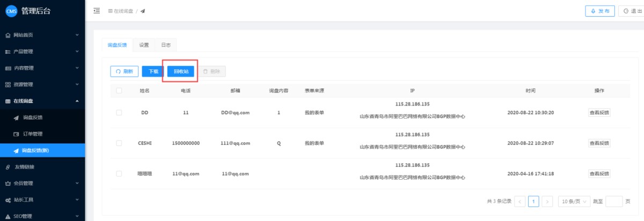The width and height of the screenshot is (644, 221).
Task: Click the 发布 publish button
Action: 599,11
